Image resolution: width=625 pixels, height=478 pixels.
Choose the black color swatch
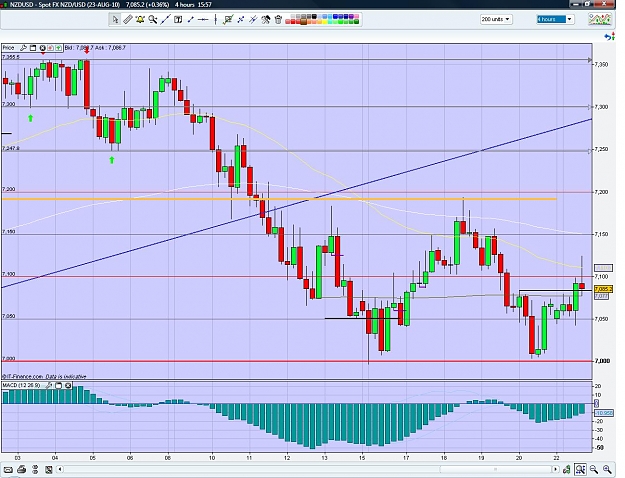[x=314, y=17]
